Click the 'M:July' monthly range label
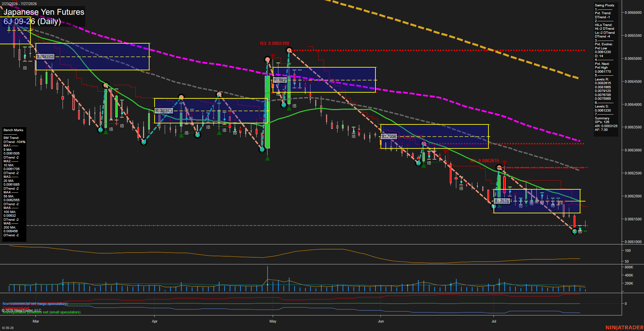The image size is (644, 331). (x=502, y=201)
